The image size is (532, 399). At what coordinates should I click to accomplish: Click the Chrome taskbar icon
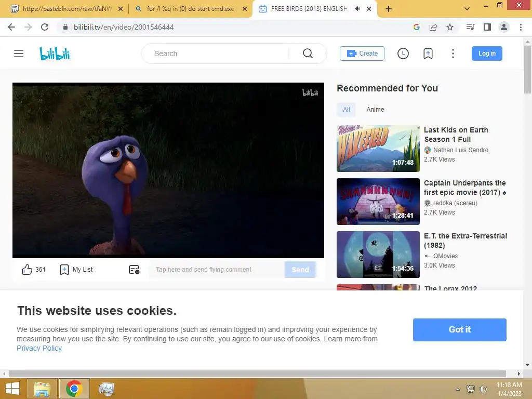click(74, 389)
